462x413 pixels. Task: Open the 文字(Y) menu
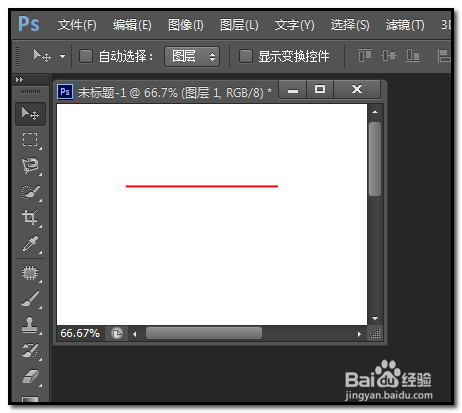pos(294,25)
